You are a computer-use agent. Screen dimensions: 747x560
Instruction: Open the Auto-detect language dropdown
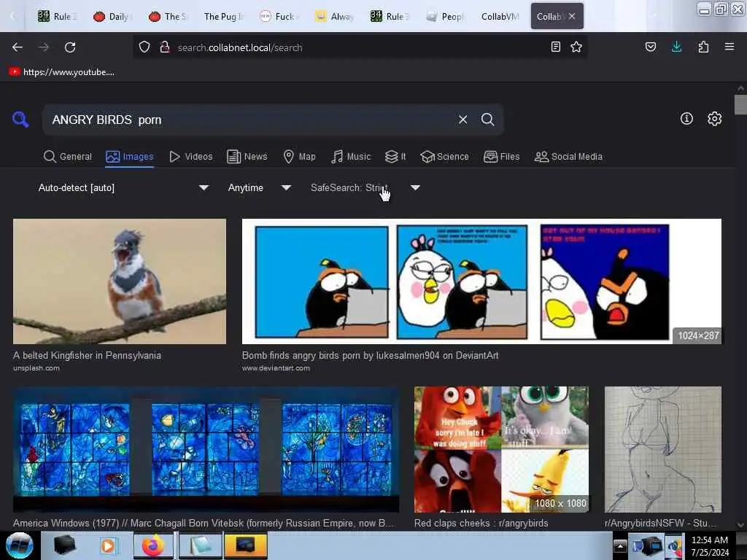(x=123, y=187)
